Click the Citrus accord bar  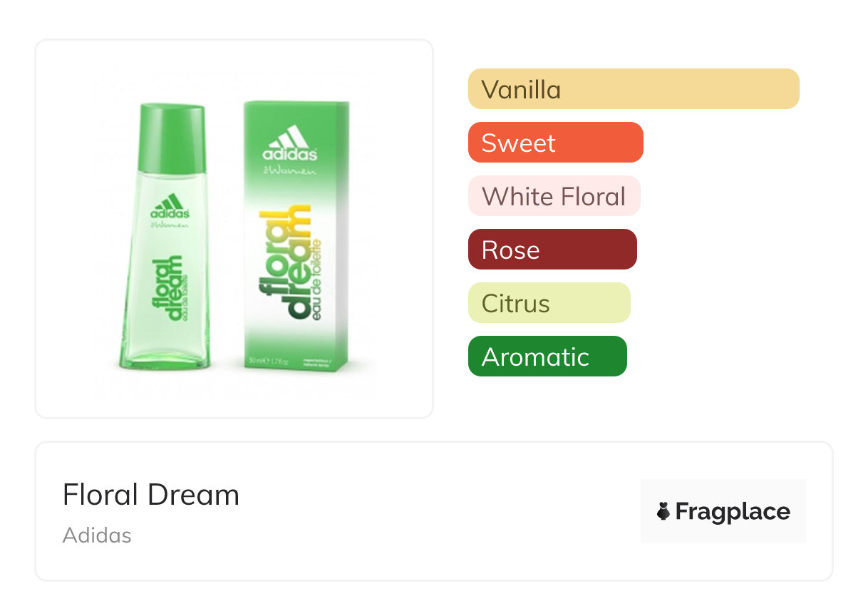549,303
